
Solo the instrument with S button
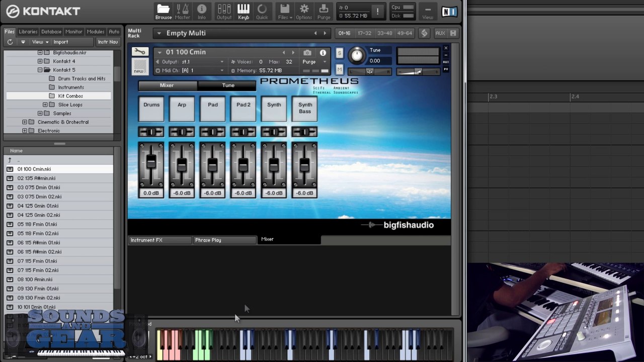click(339, 53)
